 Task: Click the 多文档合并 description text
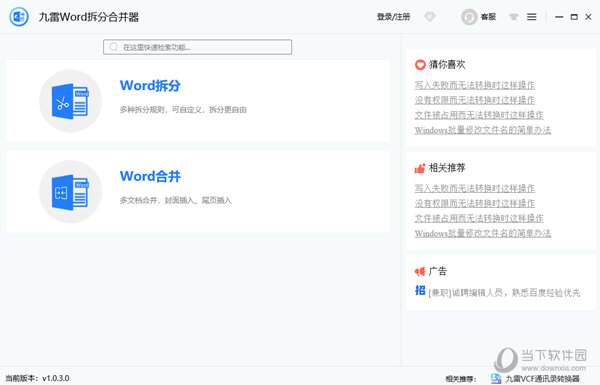(x=176, y=201)
